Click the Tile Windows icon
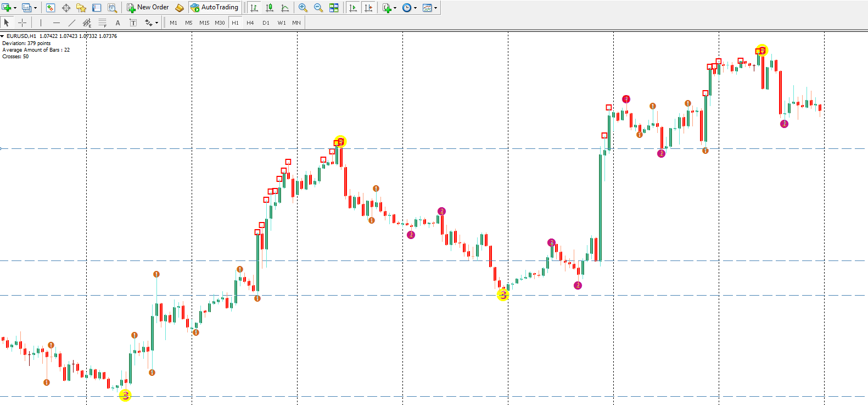This screenshot has height=405, width=868. click(x=334, y=8)
